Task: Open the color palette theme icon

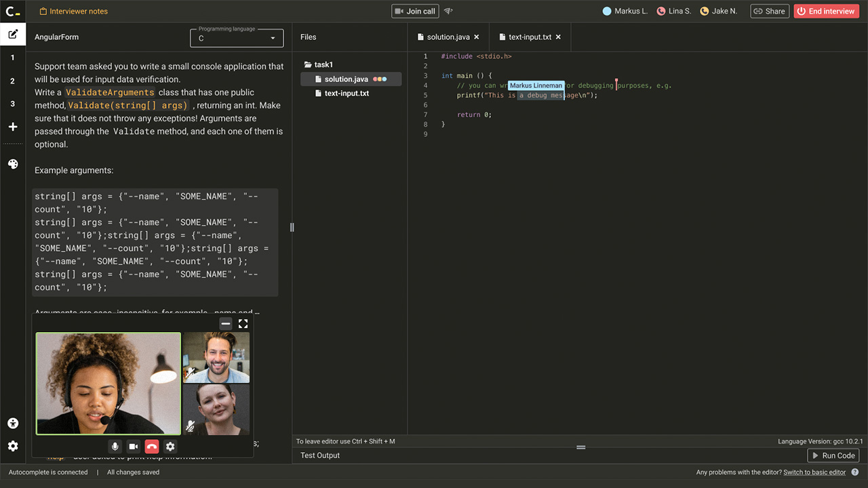Action: 13,164
